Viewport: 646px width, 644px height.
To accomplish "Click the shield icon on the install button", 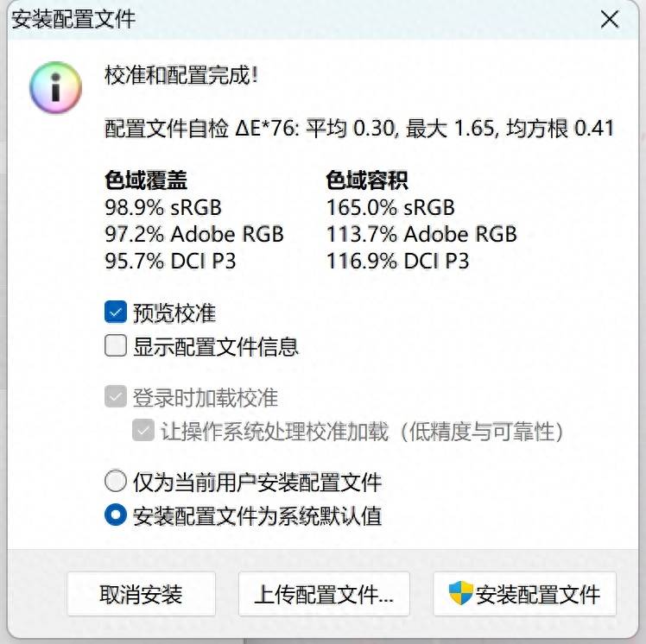I will [461, 594].
